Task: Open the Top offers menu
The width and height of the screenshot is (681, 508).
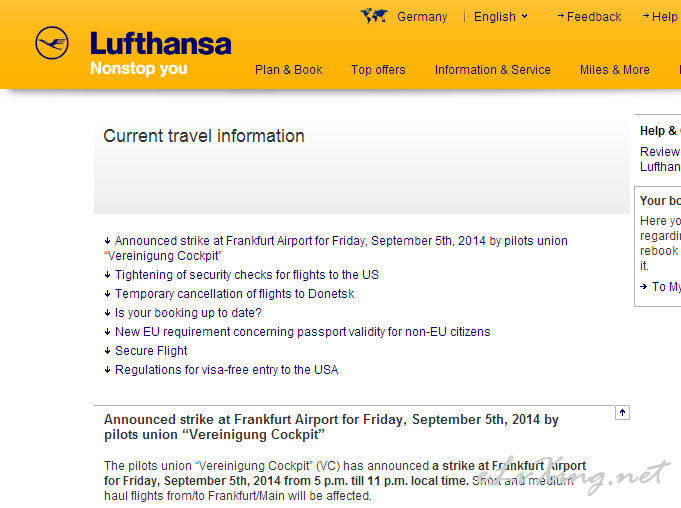Action: click(x=378, y=70)
